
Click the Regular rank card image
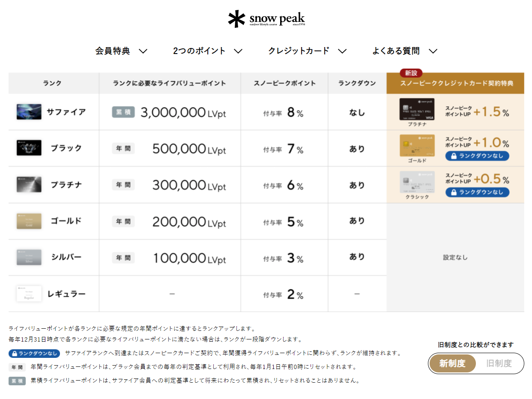(x=29, y=294)
